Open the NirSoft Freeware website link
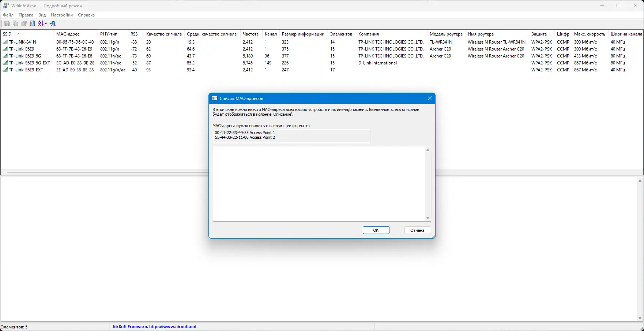This screenshot has height=331, width=644. pyautogui.click(x=155, y=327)
